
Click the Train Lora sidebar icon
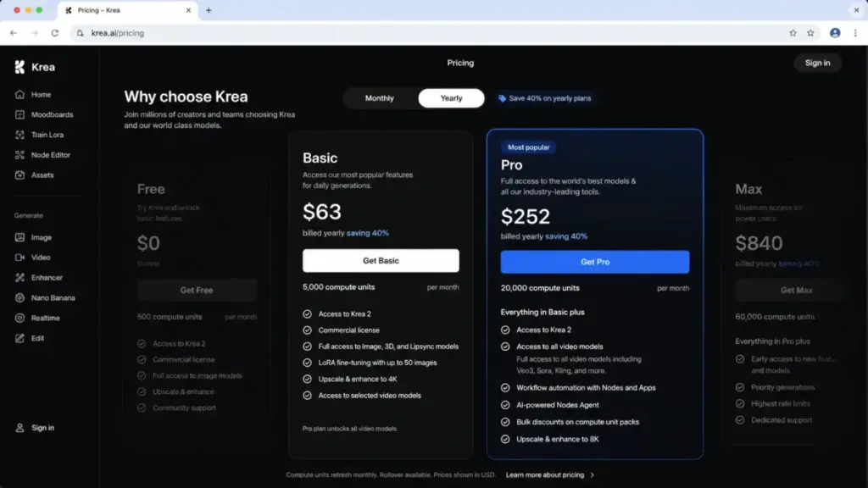(20, 135)
